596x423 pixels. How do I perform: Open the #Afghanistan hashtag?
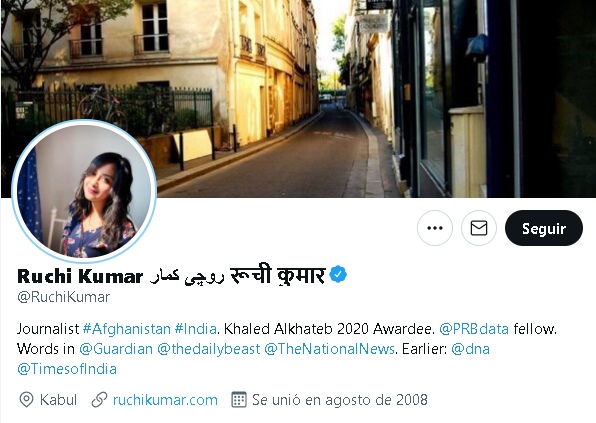coord(127,329)
